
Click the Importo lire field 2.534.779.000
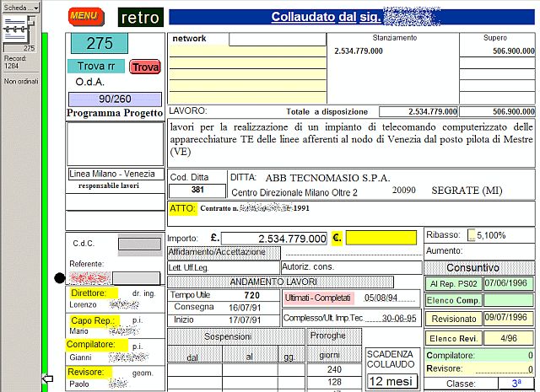click(x=273, y=239)
